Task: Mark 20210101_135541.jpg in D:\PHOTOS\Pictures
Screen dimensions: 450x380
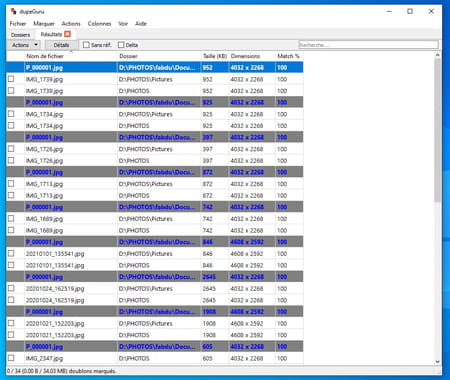Action: click(11, 253)
